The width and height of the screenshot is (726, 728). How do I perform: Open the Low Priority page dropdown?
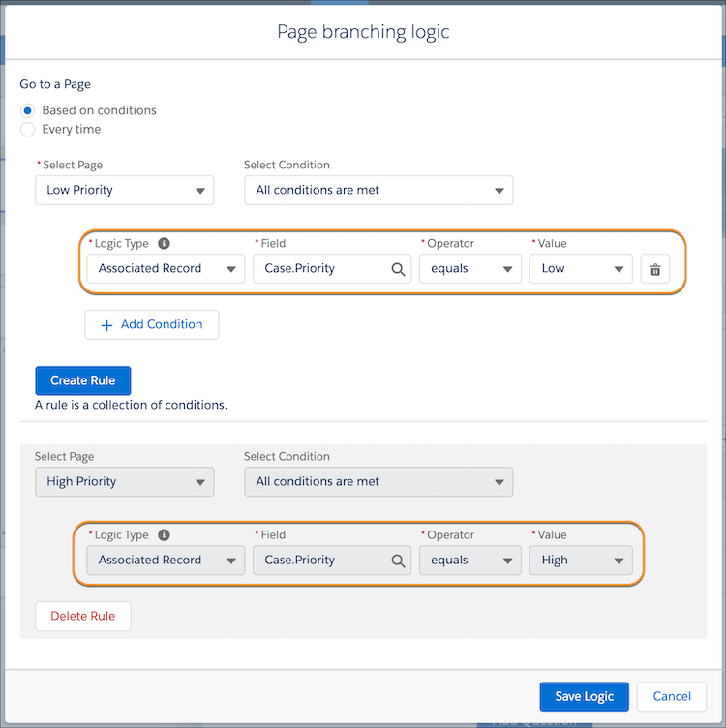124,190
